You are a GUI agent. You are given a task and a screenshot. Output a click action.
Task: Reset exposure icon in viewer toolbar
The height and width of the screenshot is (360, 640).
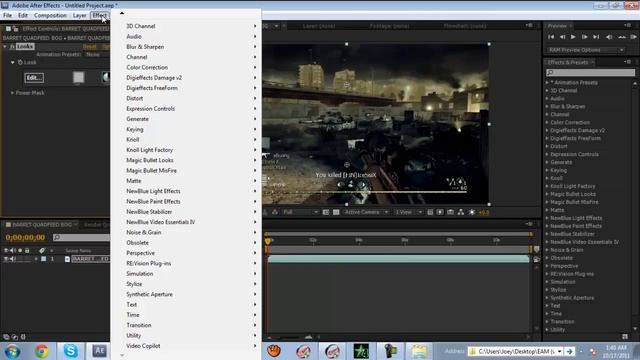(471, 212)
